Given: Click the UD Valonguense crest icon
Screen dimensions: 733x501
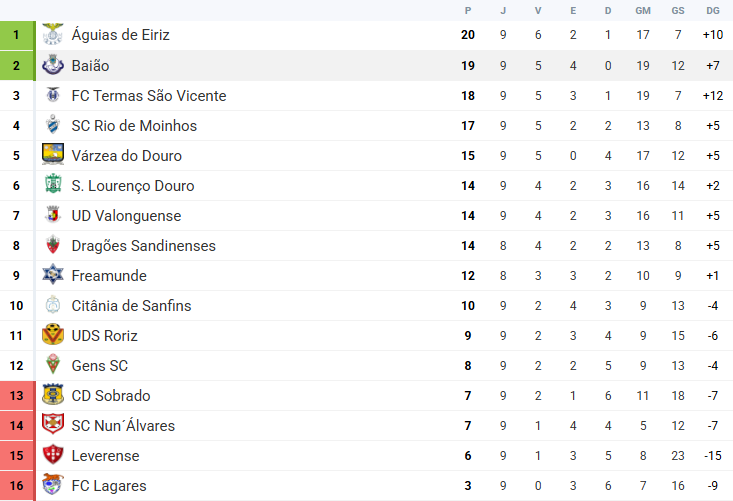Looking at the screenshot, I should (x=53, y=216).
